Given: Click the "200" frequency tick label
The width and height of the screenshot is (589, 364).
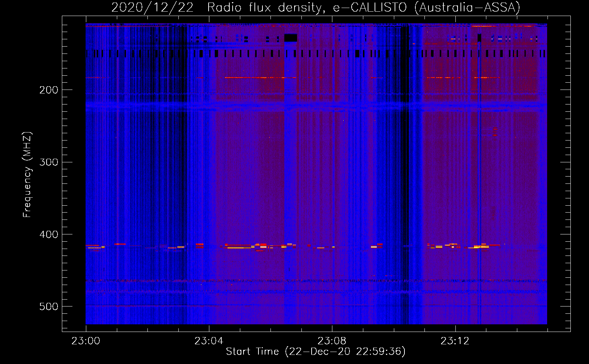Looking at the screenshot, I should pos(49,90).
